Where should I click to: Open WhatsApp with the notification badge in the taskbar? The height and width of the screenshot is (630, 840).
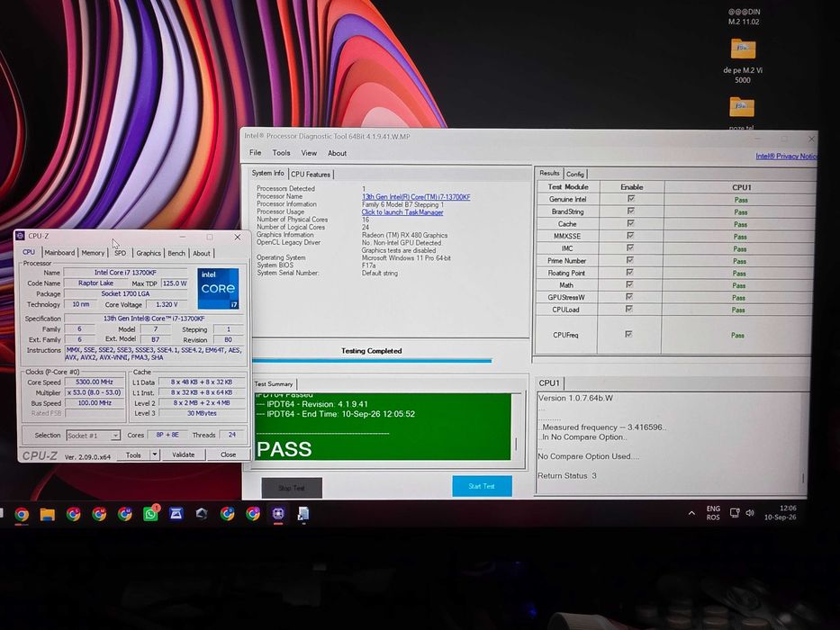click(151, 513)
